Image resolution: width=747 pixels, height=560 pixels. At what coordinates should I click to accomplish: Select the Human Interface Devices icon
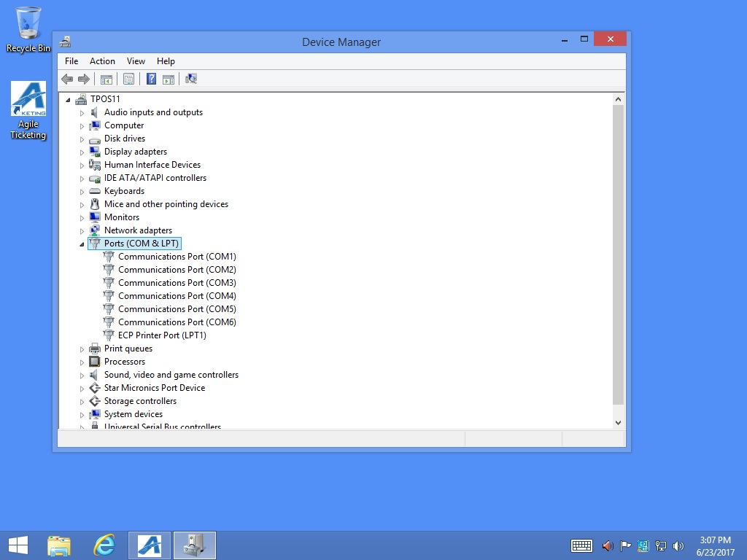tap(95, 165)
